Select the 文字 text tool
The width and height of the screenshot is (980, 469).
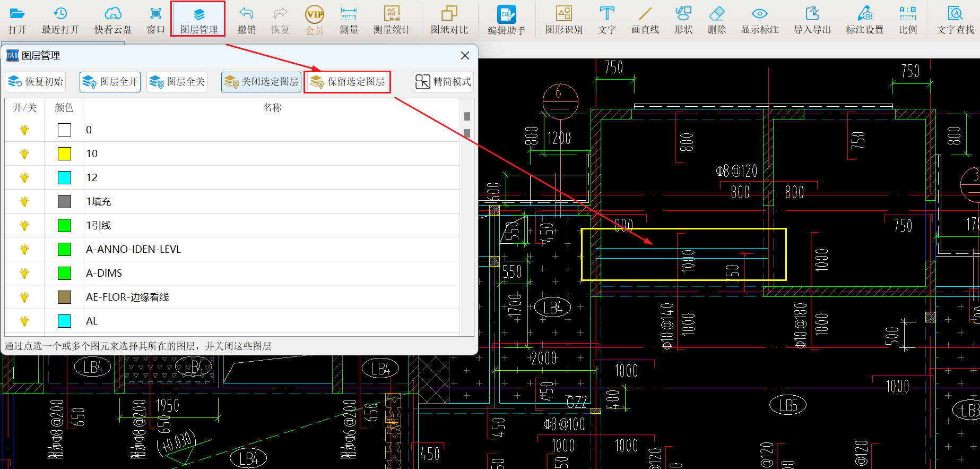click(607, 20)
